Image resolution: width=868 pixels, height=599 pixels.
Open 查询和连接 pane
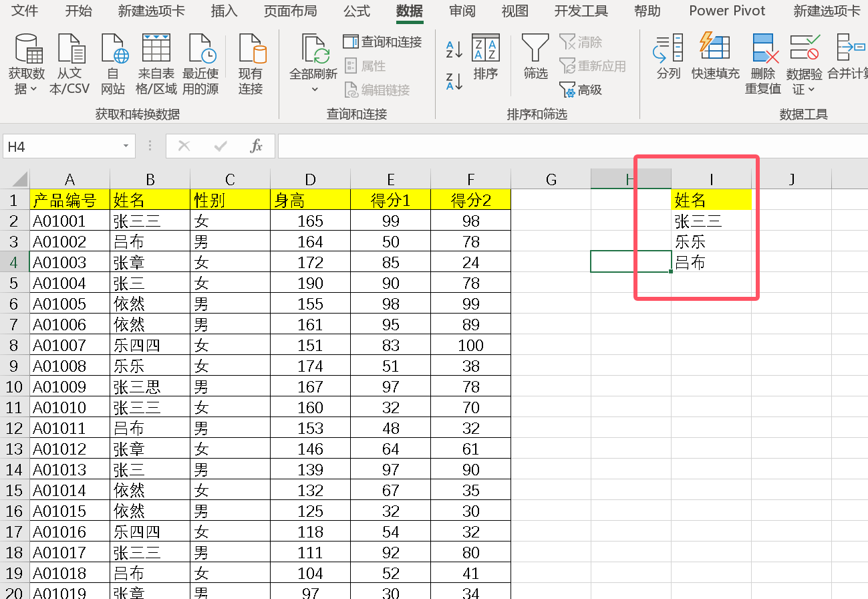click(382, 42)
